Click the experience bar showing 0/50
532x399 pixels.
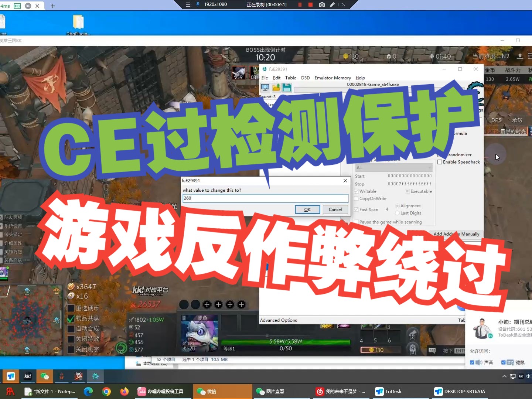[x=286, y=348]
